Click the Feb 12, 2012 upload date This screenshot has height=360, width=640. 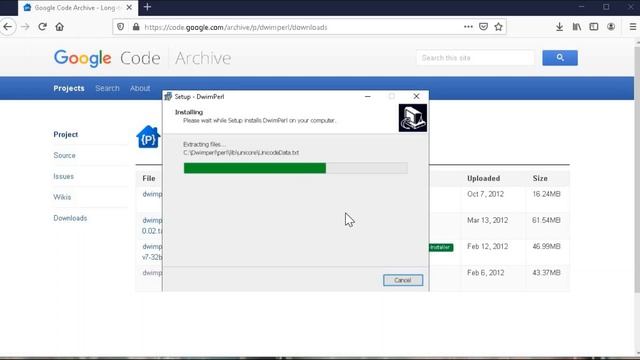(x=487, y=247)
